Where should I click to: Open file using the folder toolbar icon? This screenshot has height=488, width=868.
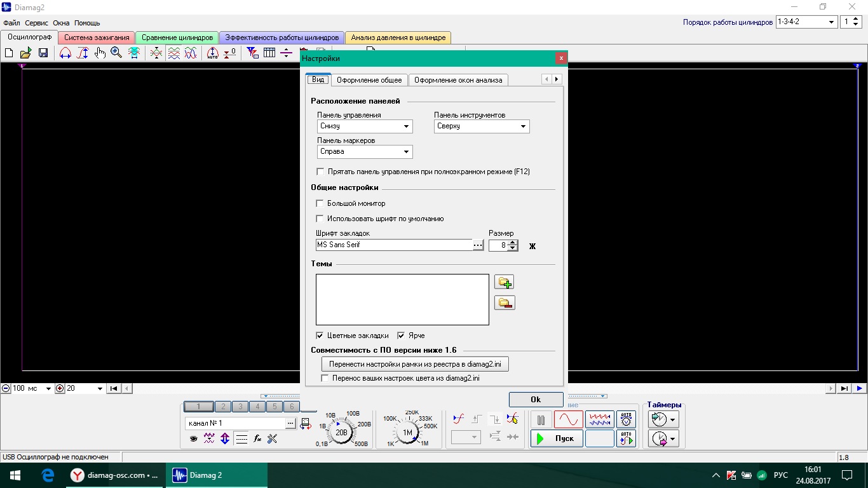(26, 53)
